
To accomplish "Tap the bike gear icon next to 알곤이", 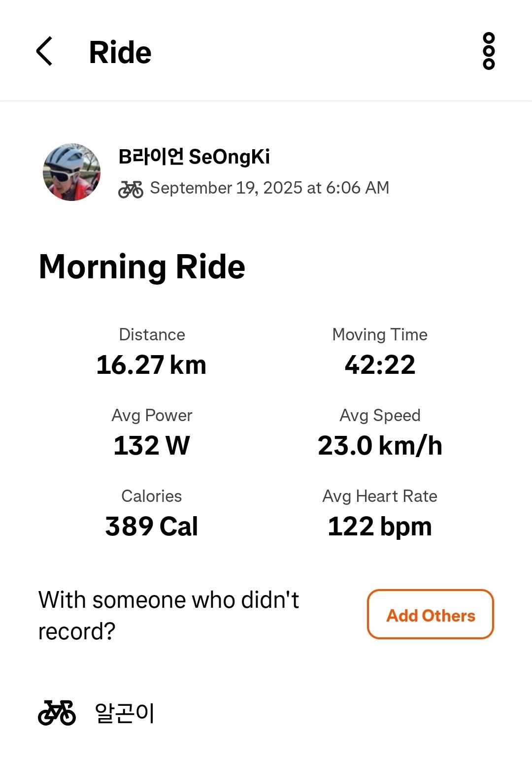I will (x=57, y=713).
